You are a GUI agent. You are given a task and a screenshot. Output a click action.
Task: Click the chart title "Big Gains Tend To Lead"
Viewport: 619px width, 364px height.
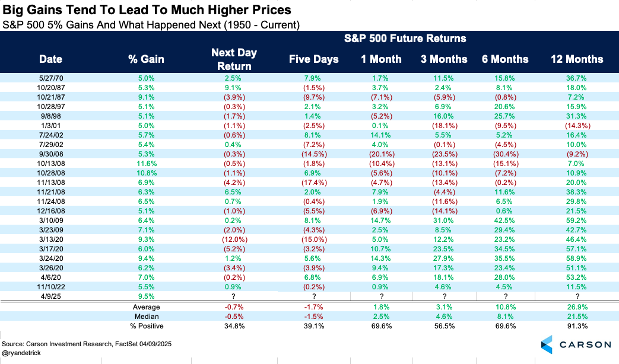[x=148, y=11]
